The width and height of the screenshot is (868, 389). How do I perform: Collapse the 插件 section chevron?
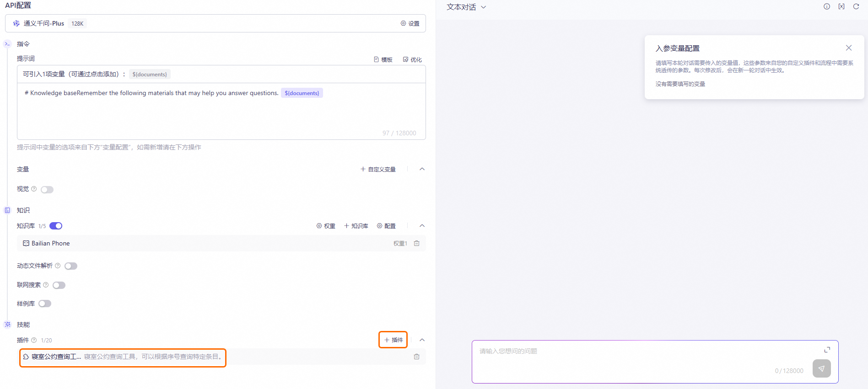(x=422, y=340)
